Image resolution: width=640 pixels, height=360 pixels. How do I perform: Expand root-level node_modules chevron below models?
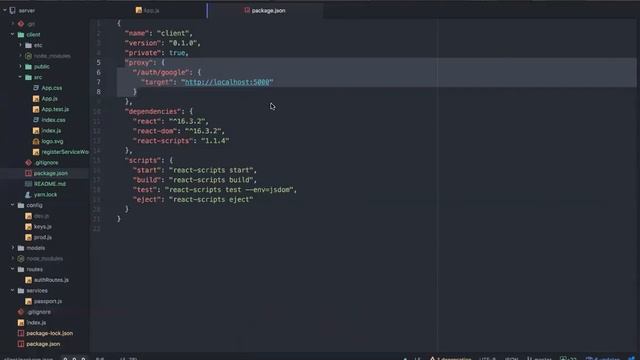tap(13, 258)
